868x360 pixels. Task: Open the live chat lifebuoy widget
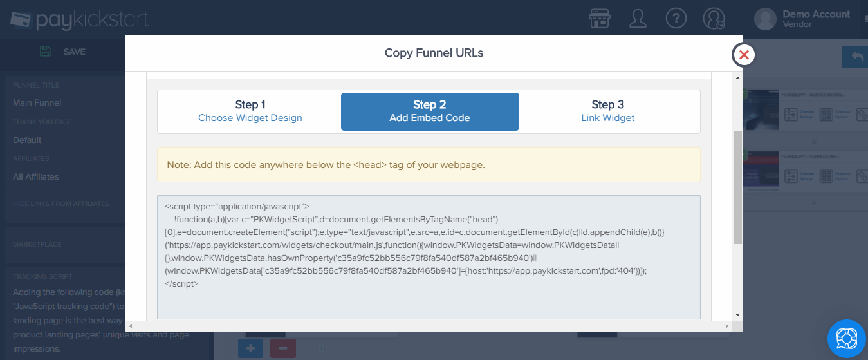[847, 339]
